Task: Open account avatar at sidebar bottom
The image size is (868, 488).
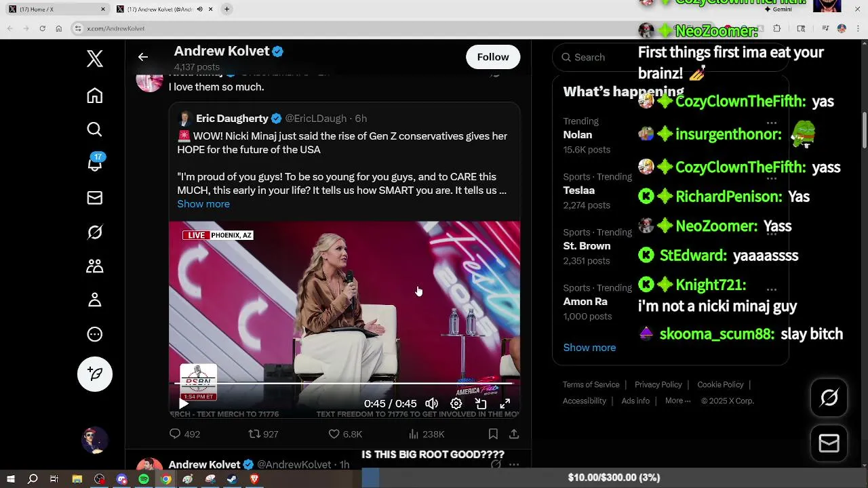Action: tap(95, 441)
